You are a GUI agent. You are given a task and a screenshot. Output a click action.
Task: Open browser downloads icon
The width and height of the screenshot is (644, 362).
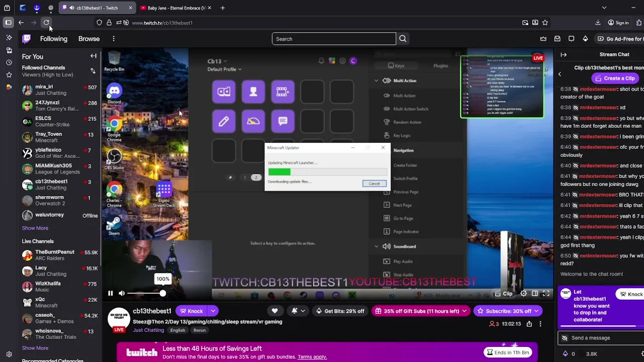[x=598, y=23]
